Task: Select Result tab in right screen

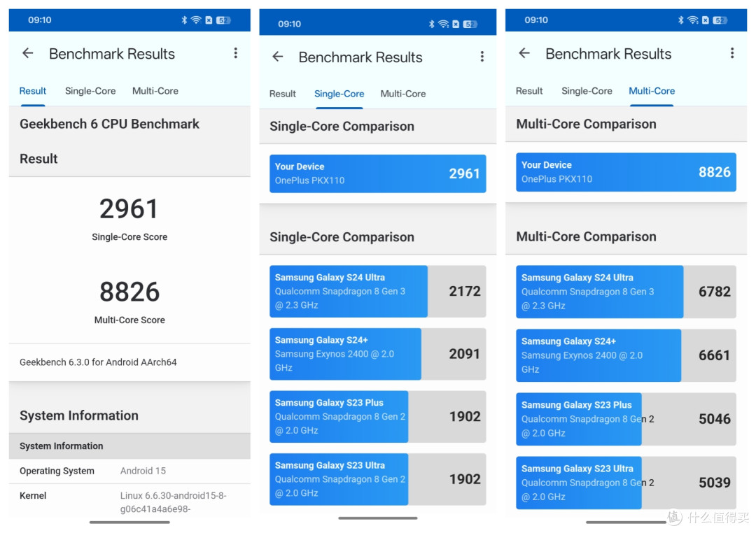Action: pos(529,91)
